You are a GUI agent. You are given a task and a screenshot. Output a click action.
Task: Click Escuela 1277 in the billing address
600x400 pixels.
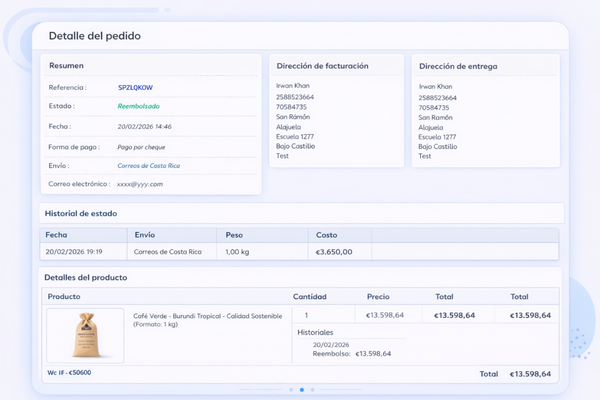click(295, 137)
